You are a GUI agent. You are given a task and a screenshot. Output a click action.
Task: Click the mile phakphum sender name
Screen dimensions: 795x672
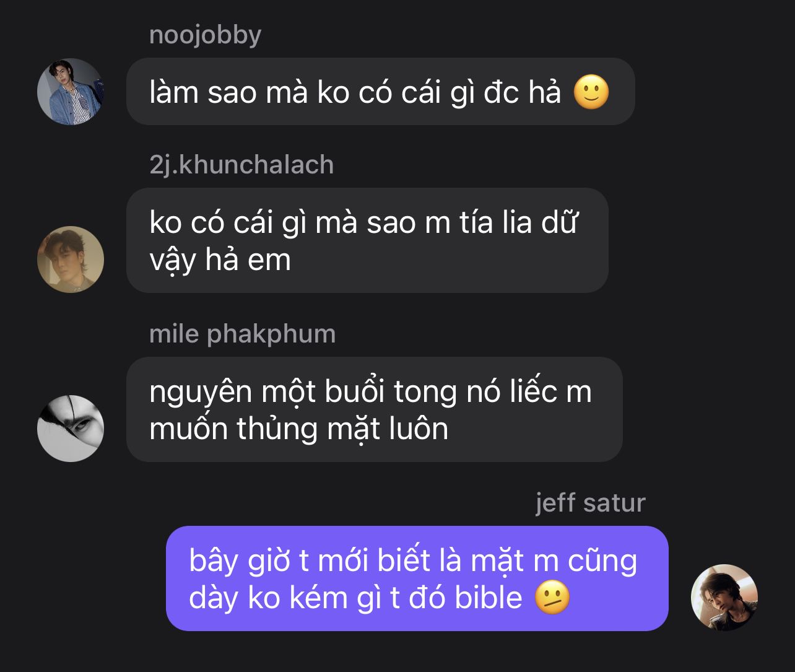coord(242,334)
